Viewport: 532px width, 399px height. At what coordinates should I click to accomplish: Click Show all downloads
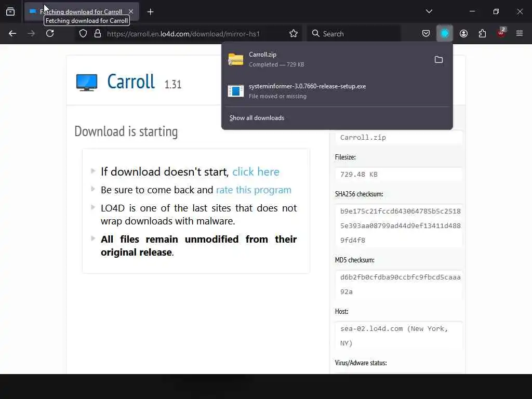(257, 118)
